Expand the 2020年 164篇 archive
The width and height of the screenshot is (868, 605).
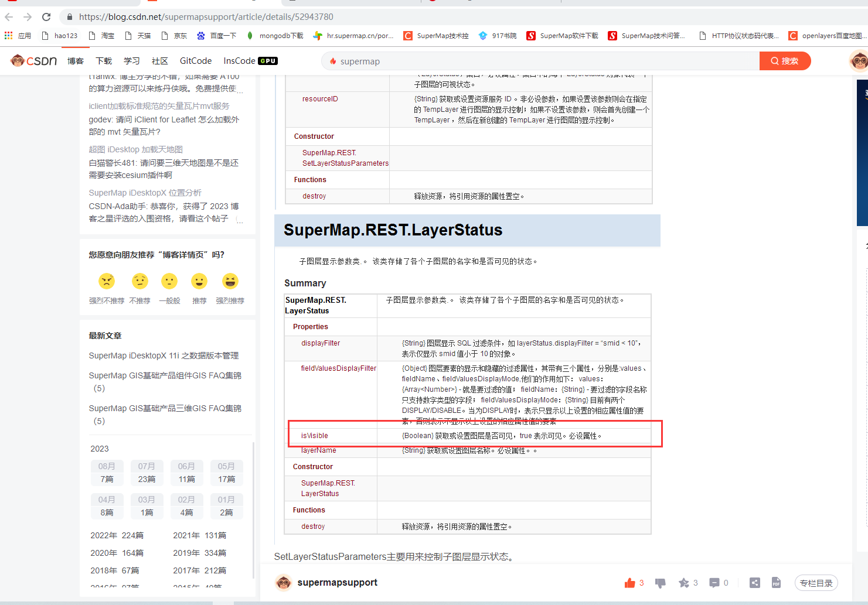pyautogui.click(x=117, y=553)
